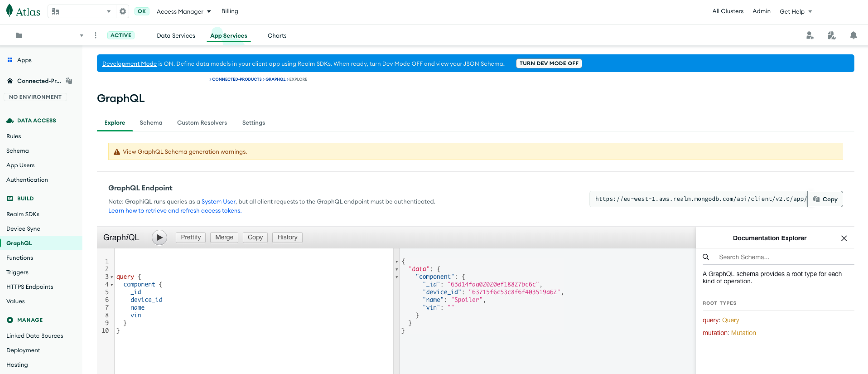This screenshot has height=374, width=868.
Task: Click the GraphQL endpoint URL field
Action: (x=698, y=199)
